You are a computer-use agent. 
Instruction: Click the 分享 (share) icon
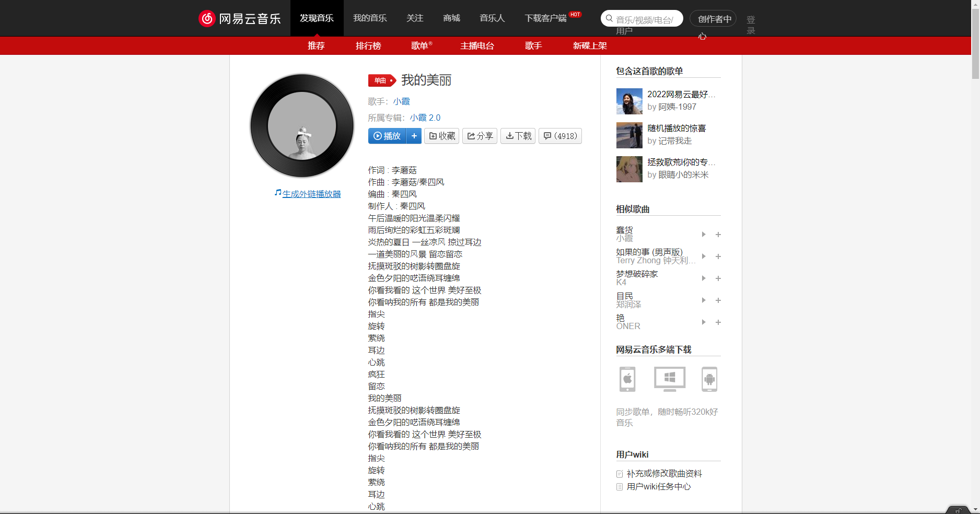click(471, 136)
